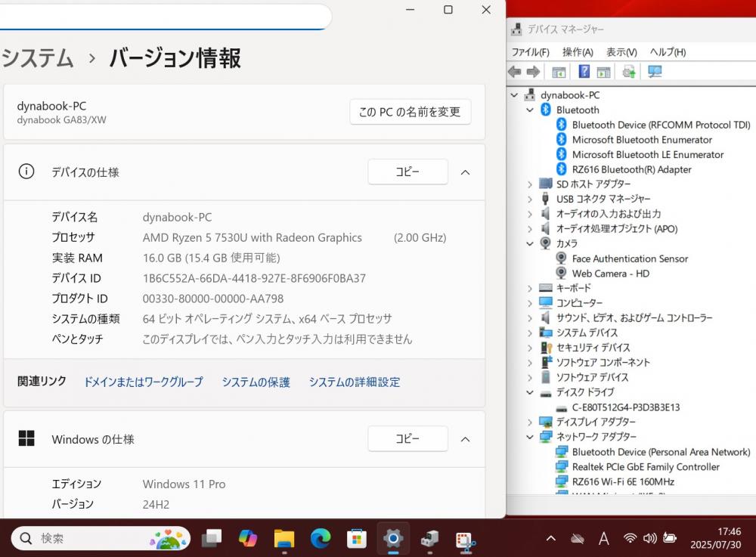756x557 pixels.
Task: Collapse the カメラ tree node
Action: click(x=530, y=243)
